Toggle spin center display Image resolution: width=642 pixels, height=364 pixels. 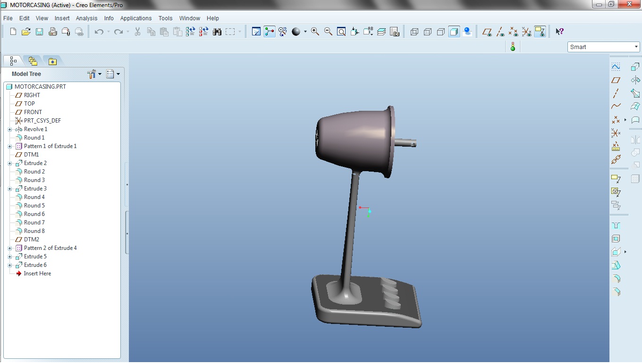(270, 32)
